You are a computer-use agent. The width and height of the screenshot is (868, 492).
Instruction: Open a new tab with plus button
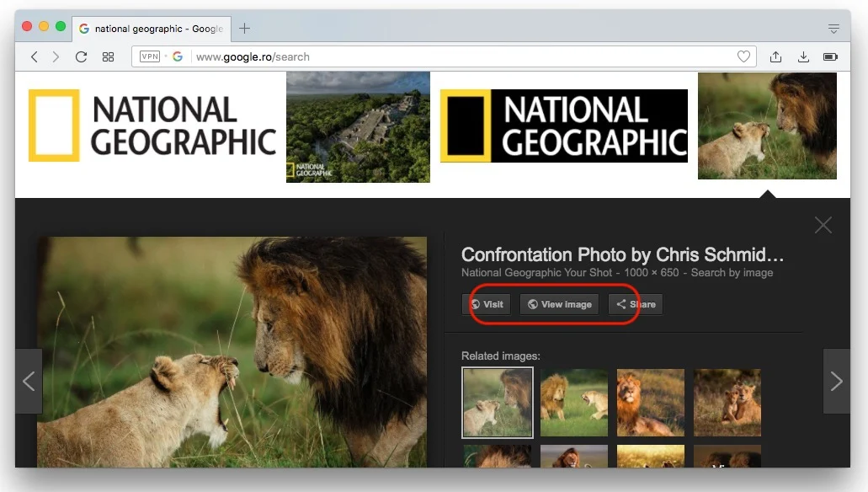(x=244, y=29)
